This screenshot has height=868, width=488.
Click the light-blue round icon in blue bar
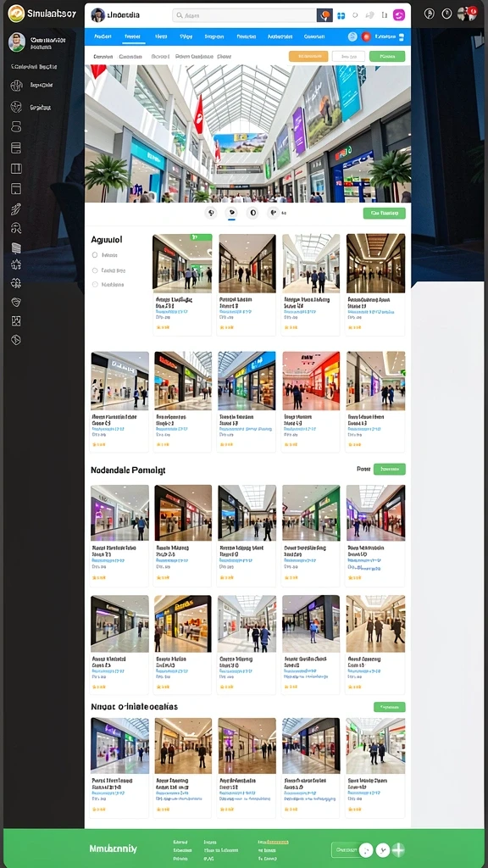[x=352, y=37]
